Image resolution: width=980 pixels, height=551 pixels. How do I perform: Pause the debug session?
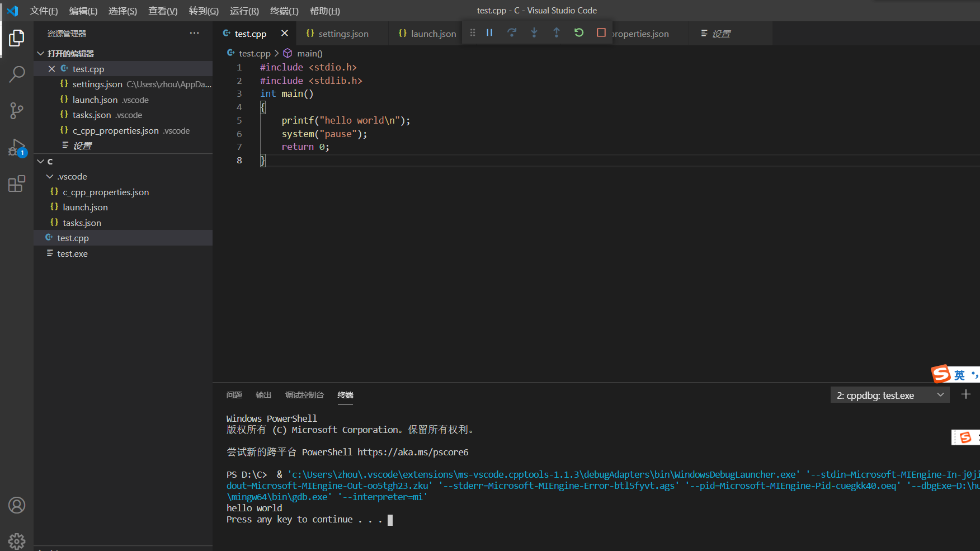coord(489,33)
